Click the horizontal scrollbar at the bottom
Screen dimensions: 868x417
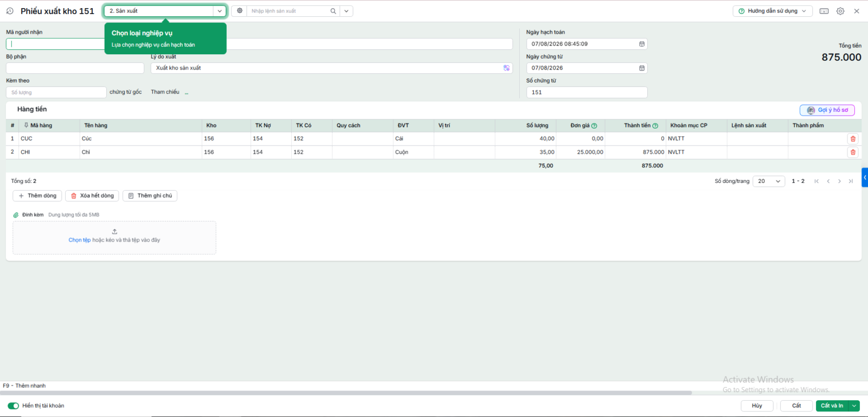[x=346, y=393]
